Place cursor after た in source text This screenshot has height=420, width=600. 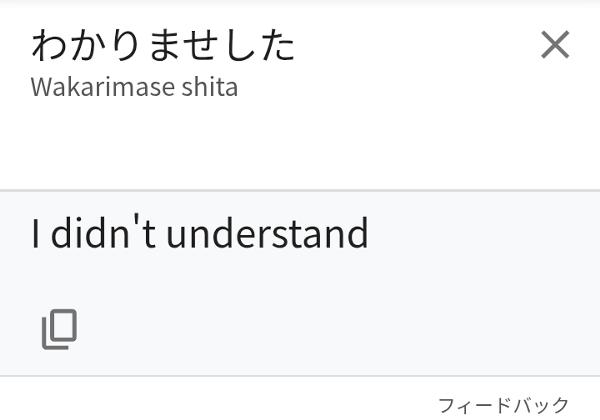pos(296,45)
